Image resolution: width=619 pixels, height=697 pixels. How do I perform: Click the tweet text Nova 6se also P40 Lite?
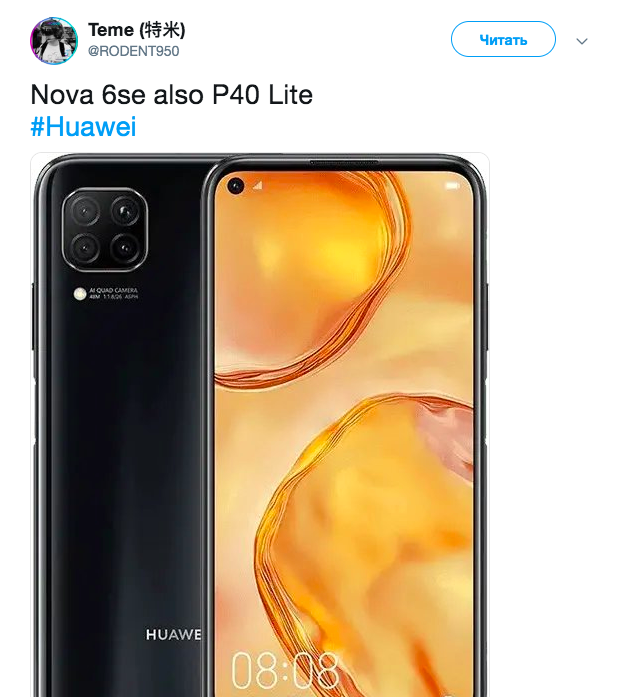pos(172,95)
